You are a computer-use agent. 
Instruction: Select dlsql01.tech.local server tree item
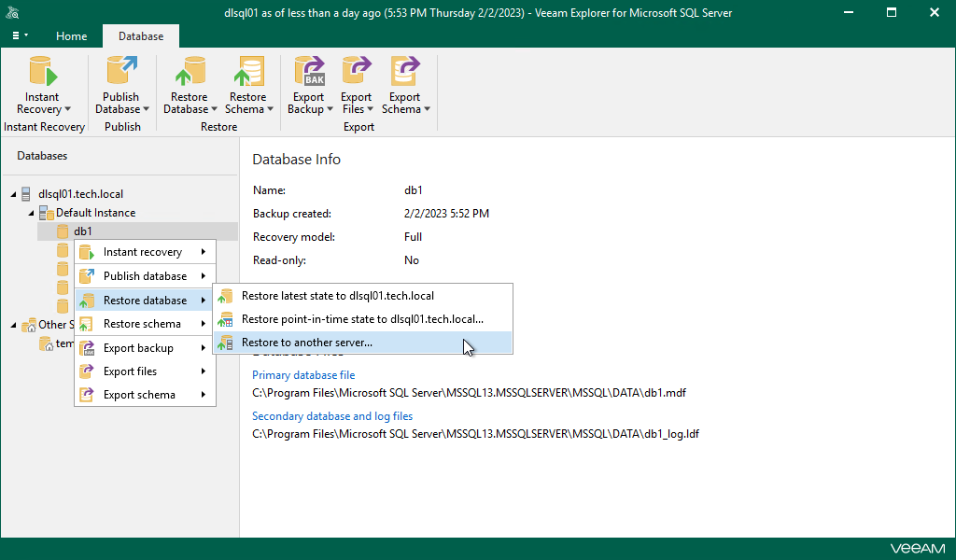pos(80,194)
